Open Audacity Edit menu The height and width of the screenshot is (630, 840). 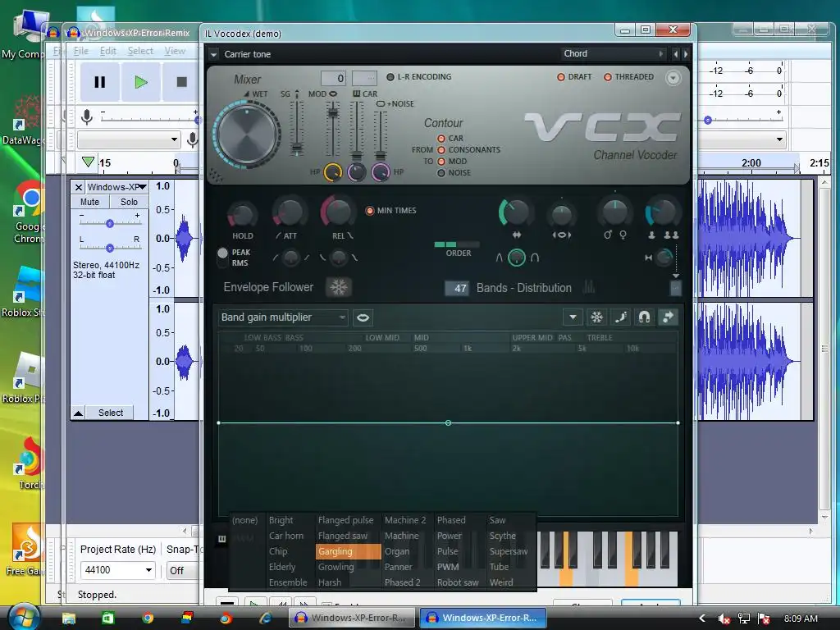pos(107,51)
